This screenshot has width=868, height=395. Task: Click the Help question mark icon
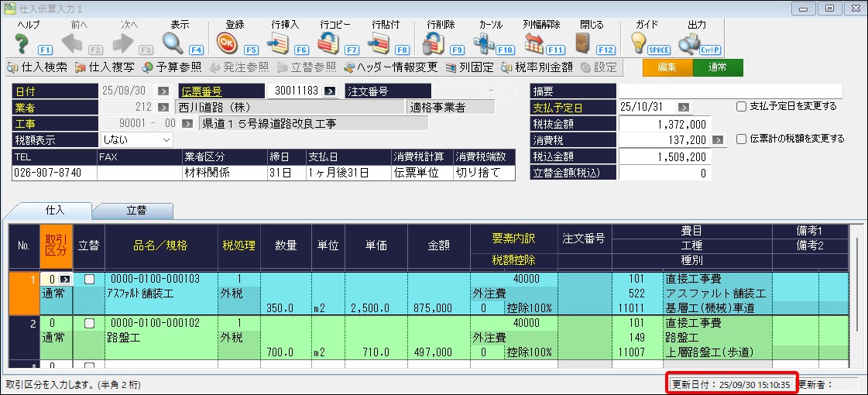[x=22, y=43]
